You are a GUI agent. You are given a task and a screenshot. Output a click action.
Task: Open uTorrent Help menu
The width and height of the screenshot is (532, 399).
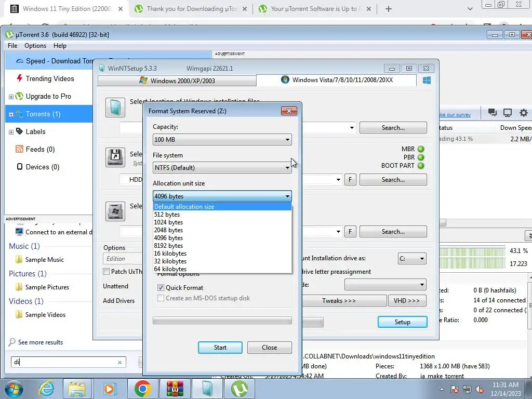[60, 46]
